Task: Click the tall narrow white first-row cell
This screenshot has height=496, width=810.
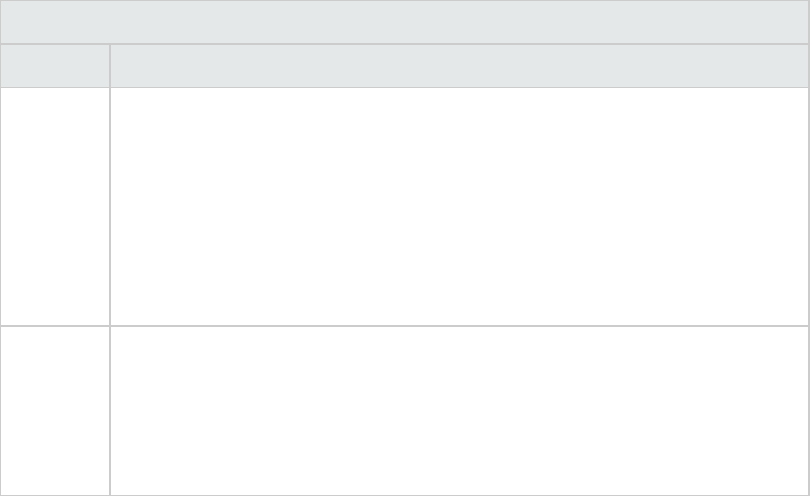Action: click(x=55, y=206)
